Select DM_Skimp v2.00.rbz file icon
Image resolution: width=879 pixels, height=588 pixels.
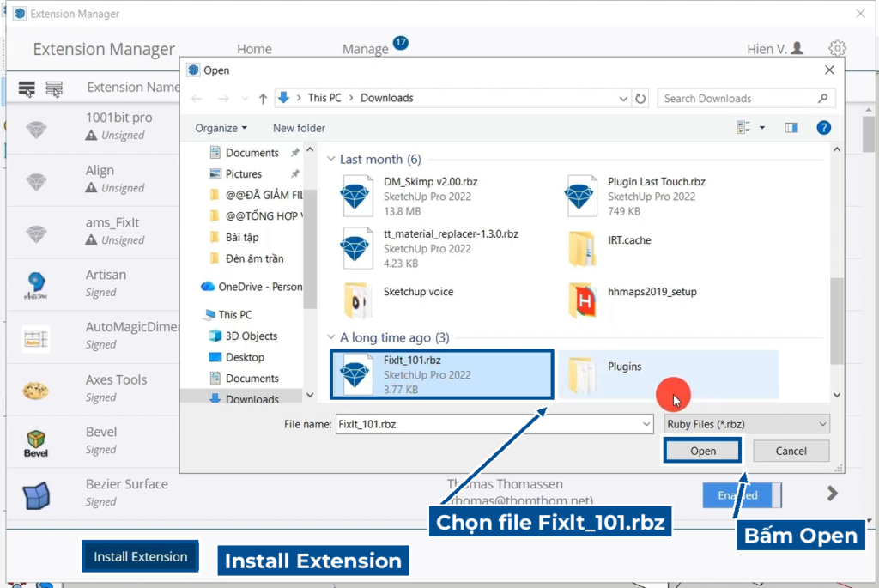[x=356, y=197]
